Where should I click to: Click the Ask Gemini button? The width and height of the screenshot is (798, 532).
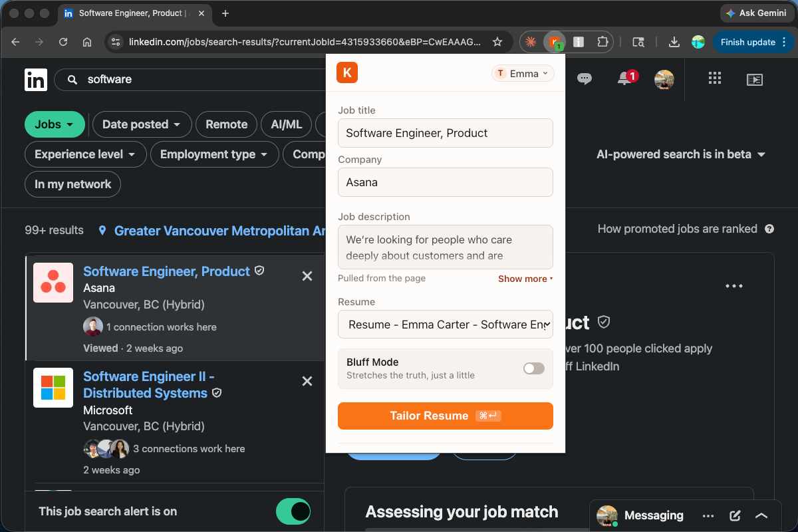pyautogui.click(x=757, y=13)
